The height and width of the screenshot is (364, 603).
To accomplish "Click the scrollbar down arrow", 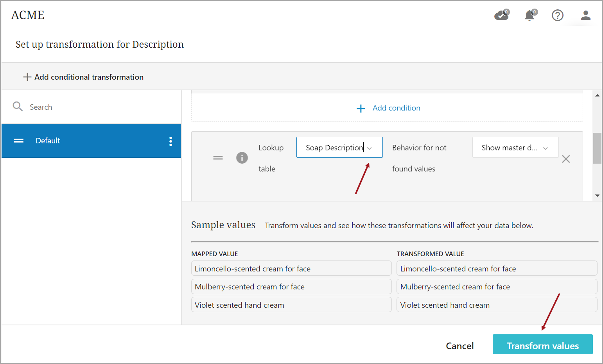I will [x=597, y=195].
